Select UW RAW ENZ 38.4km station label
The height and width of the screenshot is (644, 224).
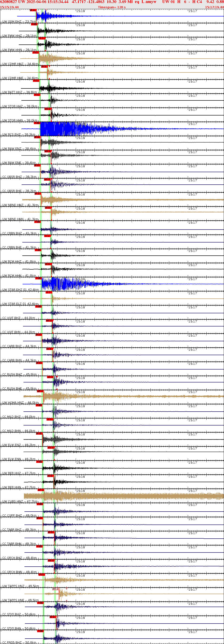(19, 148)
